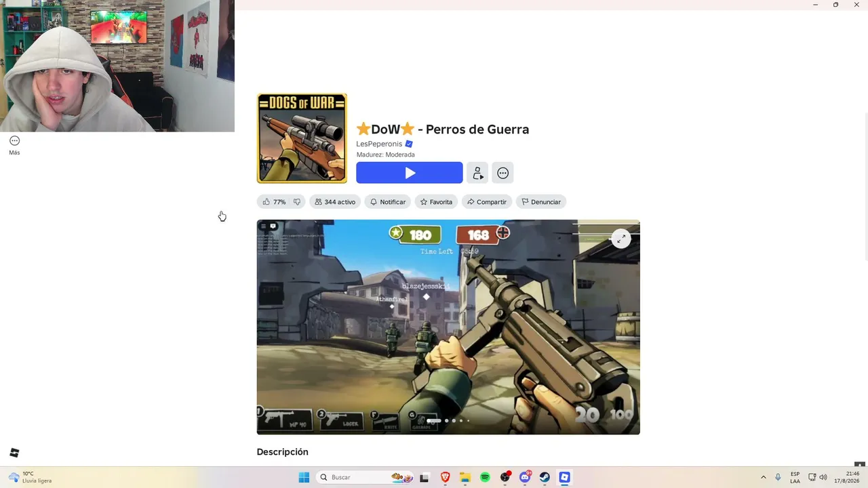Like the game with thumbs up

[x=274, y=202]
